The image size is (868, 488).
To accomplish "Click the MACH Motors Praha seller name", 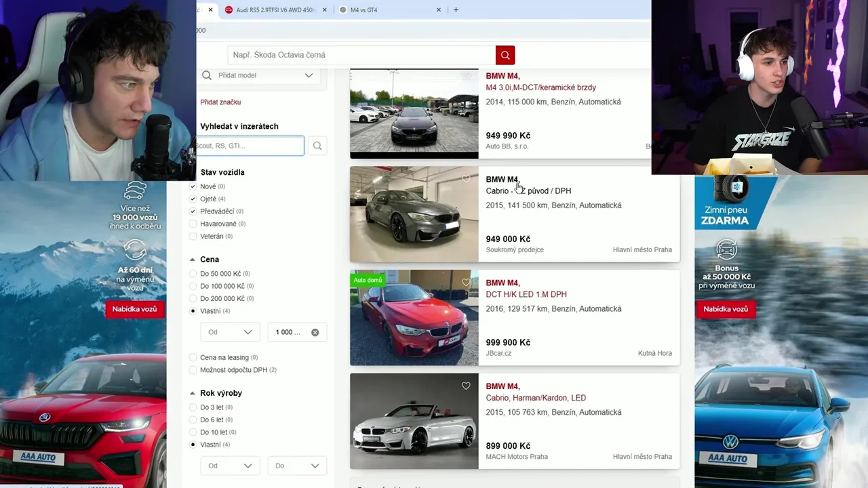I will 517,457.
